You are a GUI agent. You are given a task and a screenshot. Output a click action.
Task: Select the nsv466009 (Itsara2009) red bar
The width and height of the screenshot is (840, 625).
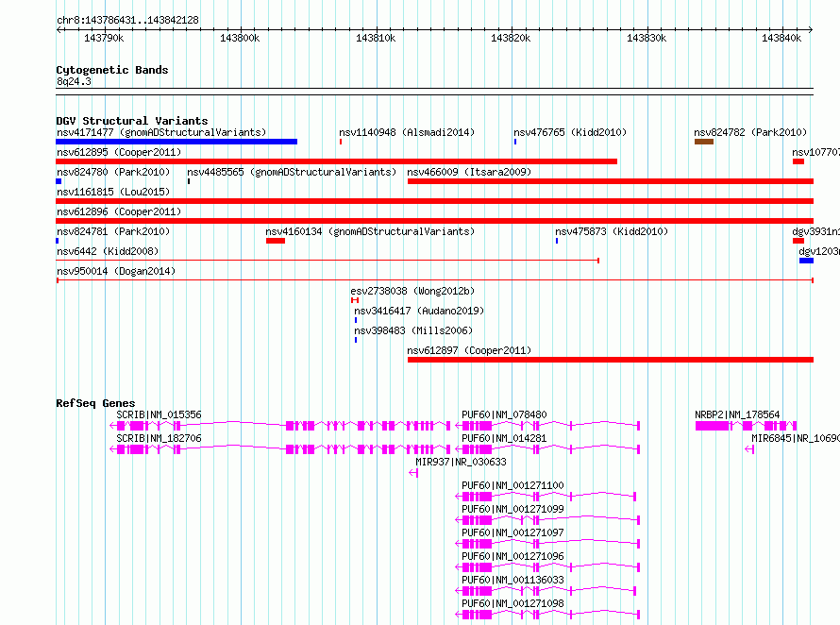(610, 181)
